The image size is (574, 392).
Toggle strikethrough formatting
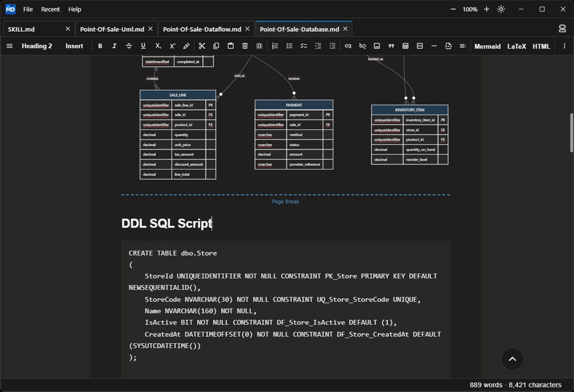[129, 46]
